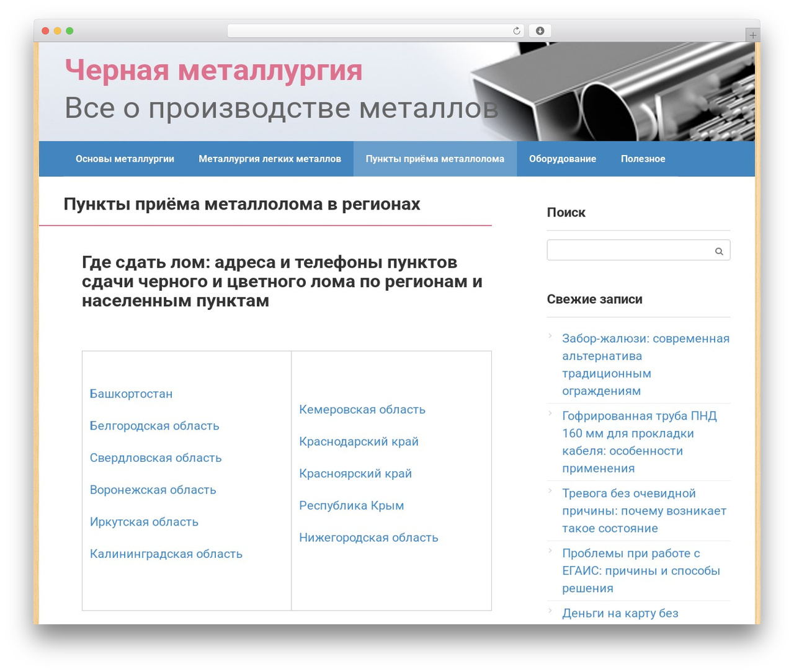
Task: Open the Нижегородская область link
Action: tap(369, 538)
